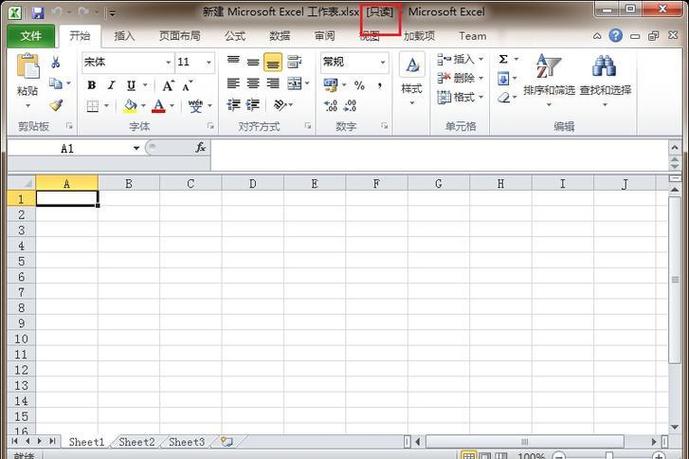Select row 7 header
Screen dimensions: 689x459
click(22, 292)
